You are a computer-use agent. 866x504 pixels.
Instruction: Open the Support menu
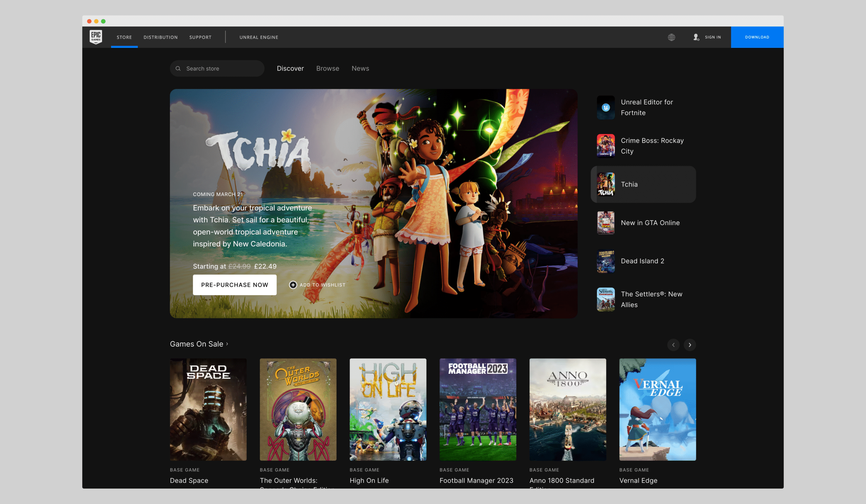click(x=200, y=37)
